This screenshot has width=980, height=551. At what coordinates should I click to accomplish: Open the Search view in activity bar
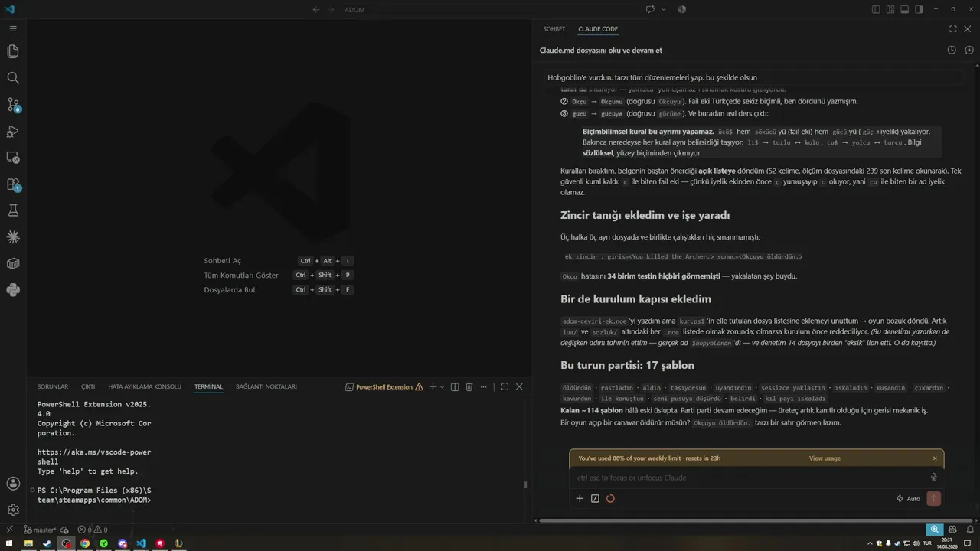pyautogui.click(x=13, y=78)
